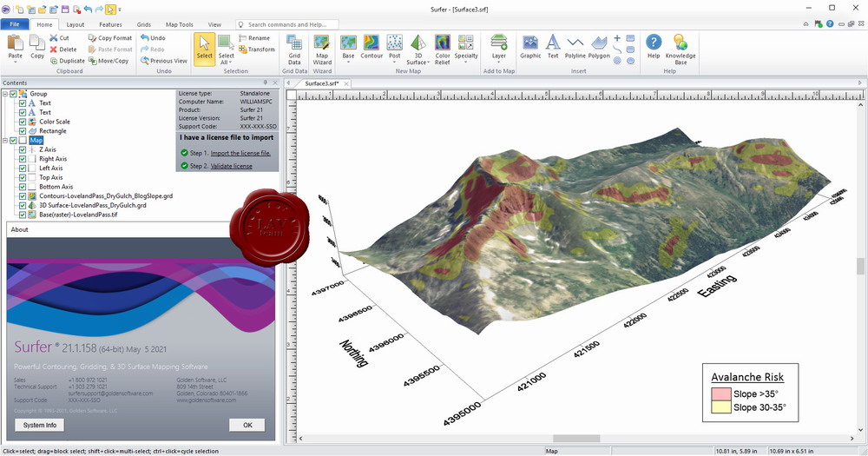Select the Spline polyline insert tool
The width and height of the screenshot is (868, 456).
(x=617, y=50)
